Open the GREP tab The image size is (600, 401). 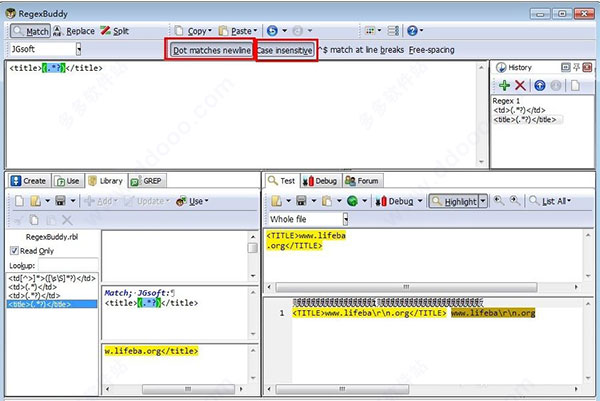(x=146, y=181)
